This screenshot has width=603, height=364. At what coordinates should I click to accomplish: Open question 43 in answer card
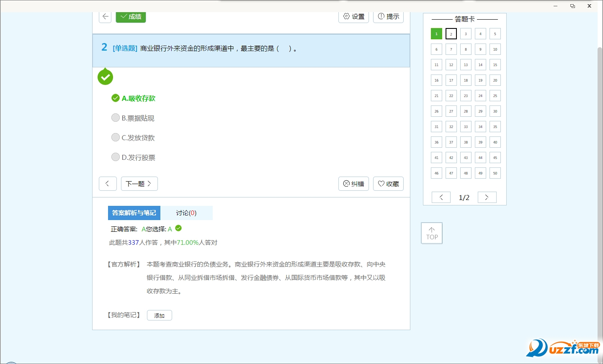(466, 158)
